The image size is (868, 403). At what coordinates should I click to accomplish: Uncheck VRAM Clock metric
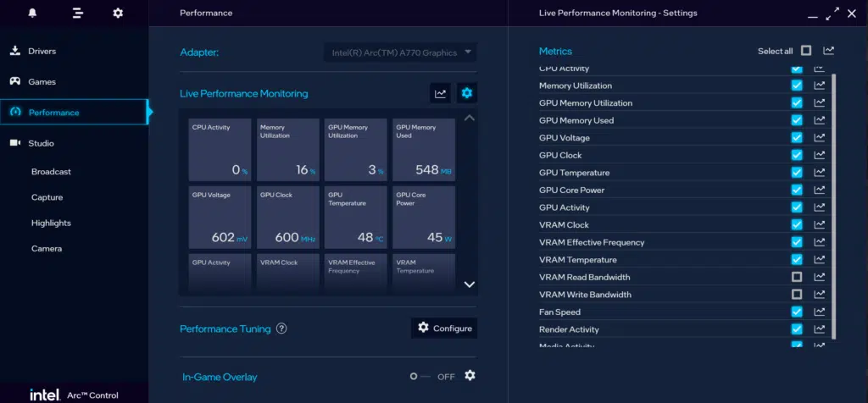(797, 224)
